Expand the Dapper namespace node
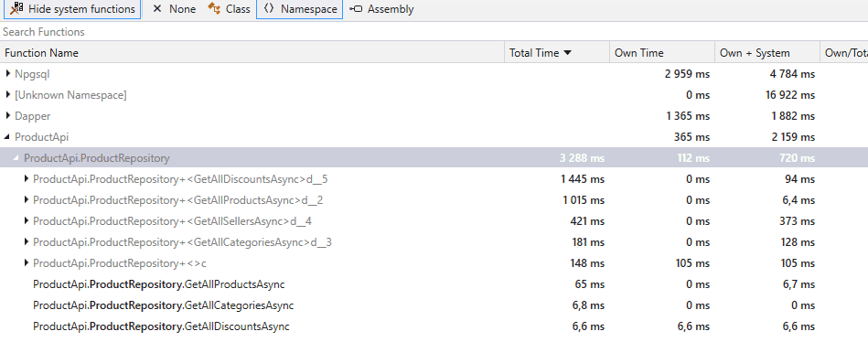868x342 pixels. (7, 115)
